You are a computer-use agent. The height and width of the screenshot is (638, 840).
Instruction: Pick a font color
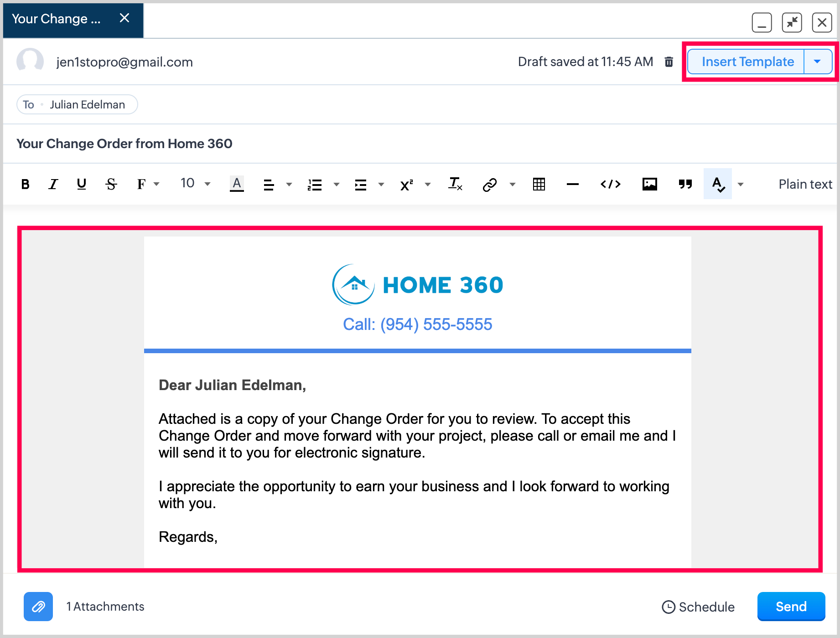click(x=237, y=184)
